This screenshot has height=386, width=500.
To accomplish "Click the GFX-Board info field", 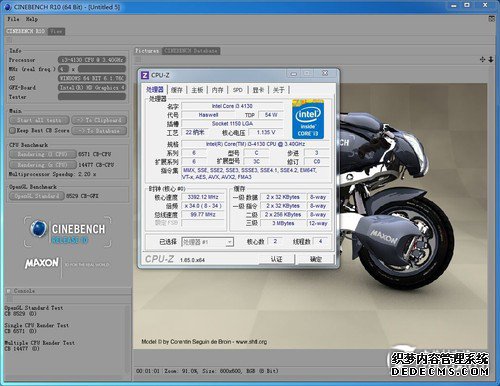I will [x=92, y=88].
